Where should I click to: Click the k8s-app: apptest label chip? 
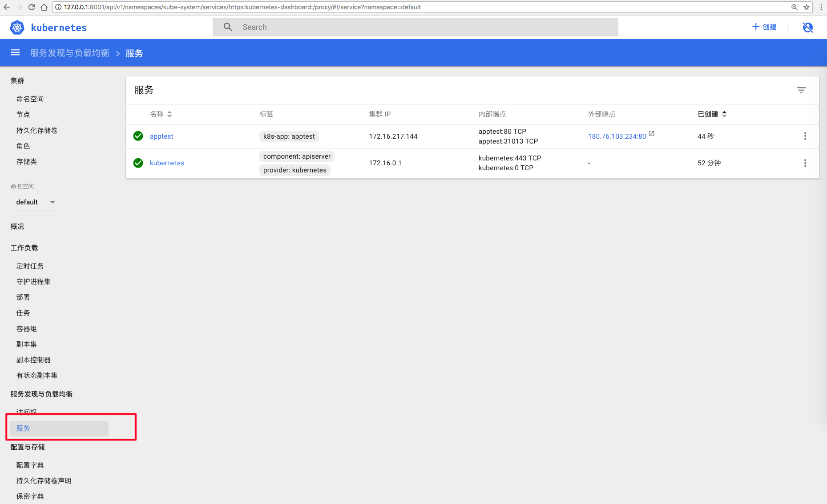tap(289, 136)
